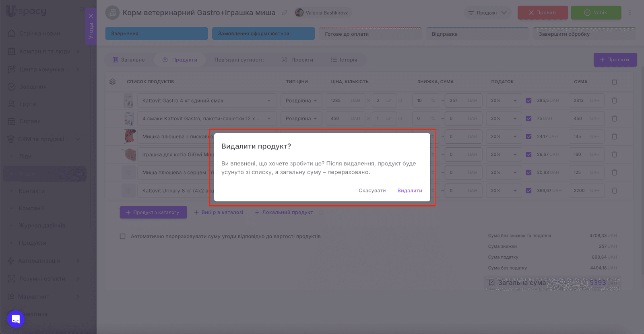The width and height of the screenshot is (644, 334).
Task: Switch to the Загальне tab
Action: coord(129,60)
